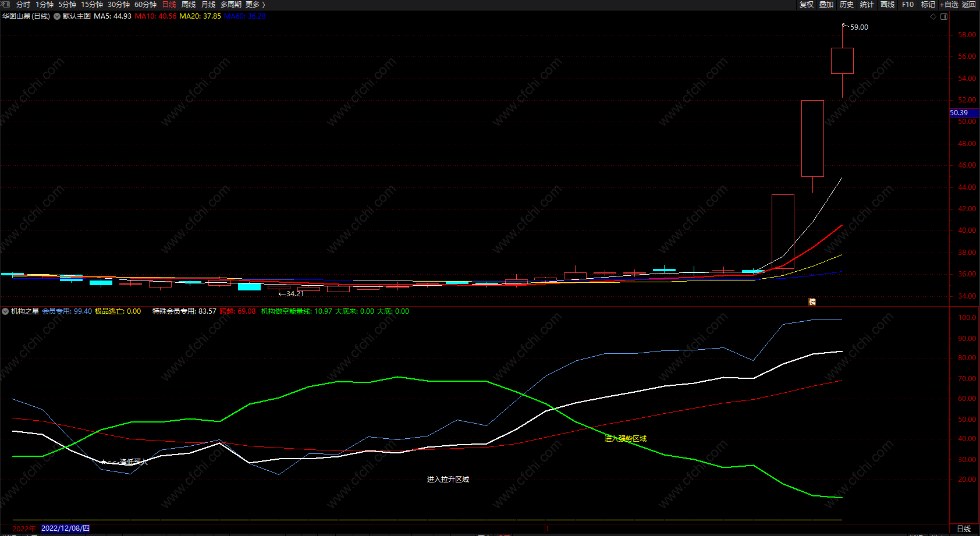
Task: Activate the 画线 drawing tool
Action: coord(887,5)
